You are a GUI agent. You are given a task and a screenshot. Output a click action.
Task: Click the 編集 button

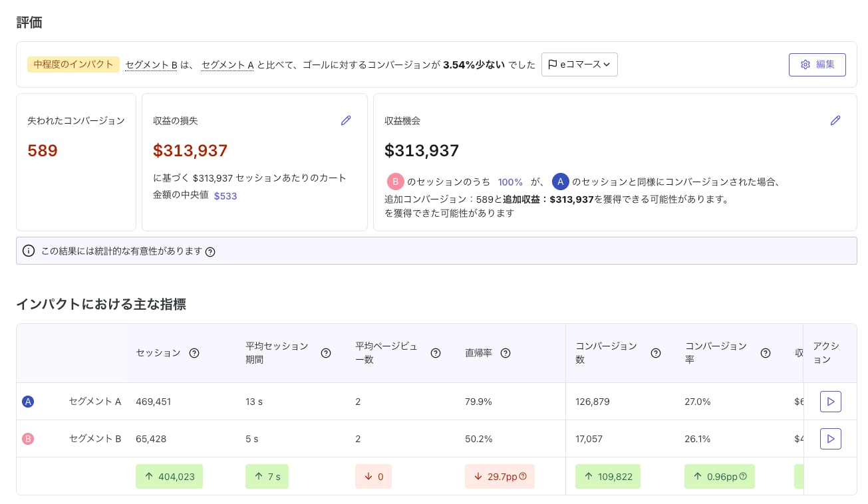point(817,64)
